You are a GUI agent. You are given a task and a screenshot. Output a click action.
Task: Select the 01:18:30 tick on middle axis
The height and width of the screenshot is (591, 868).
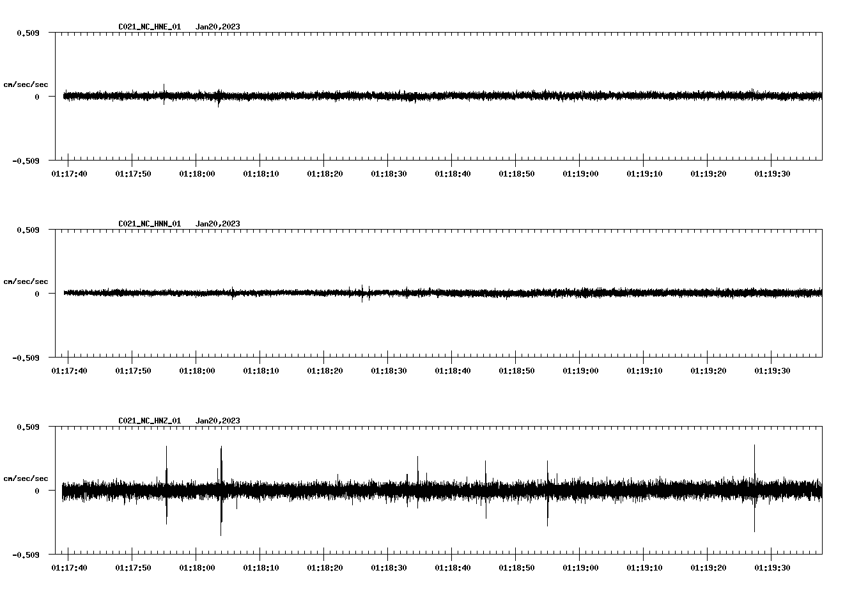click(389, 369)
